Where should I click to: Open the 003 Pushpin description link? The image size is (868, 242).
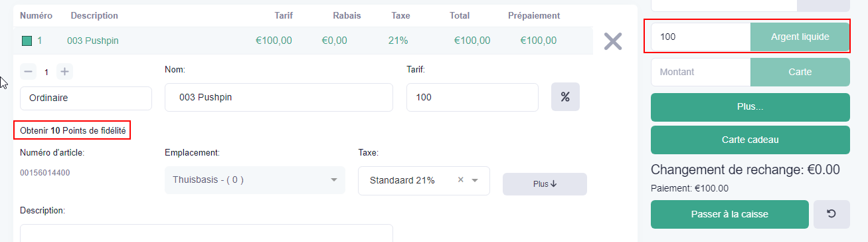tap(93, 41)
